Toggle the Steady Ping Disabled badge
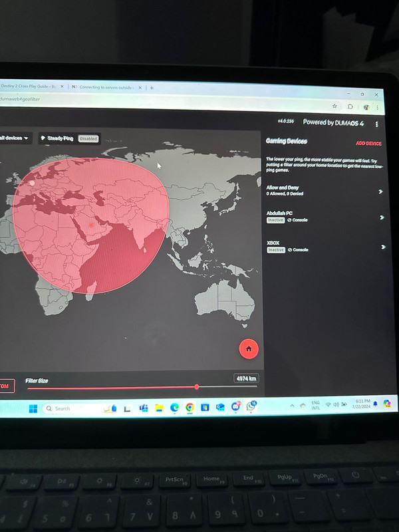The image size is (399, 532). (88, 138)
